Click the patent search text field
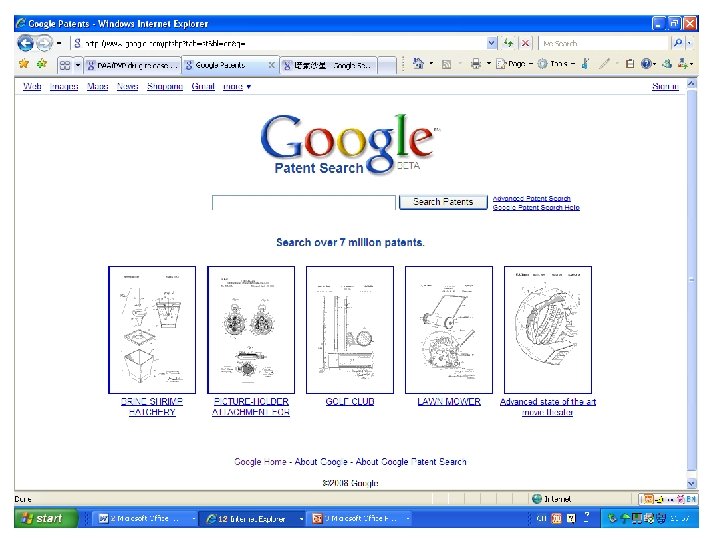This screenshot has height=540, width=720. tap(304, 202)
